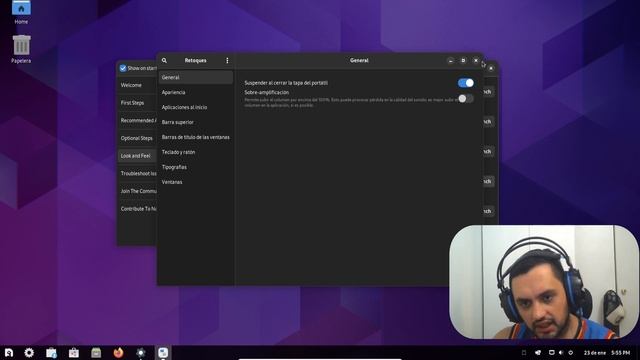640x360 pixels.
Task: Open Join The Community page
Action: click(138, 191)
